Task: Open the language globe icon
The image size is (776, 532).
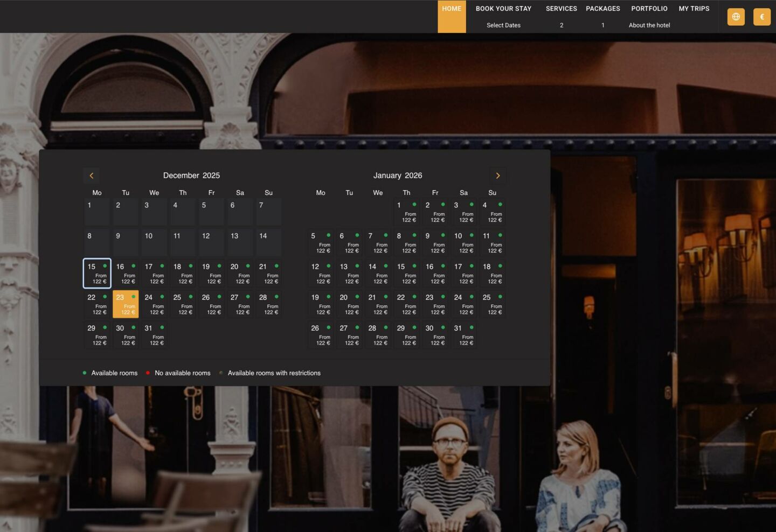Action: pyautogui.click(x=736, y=16)
